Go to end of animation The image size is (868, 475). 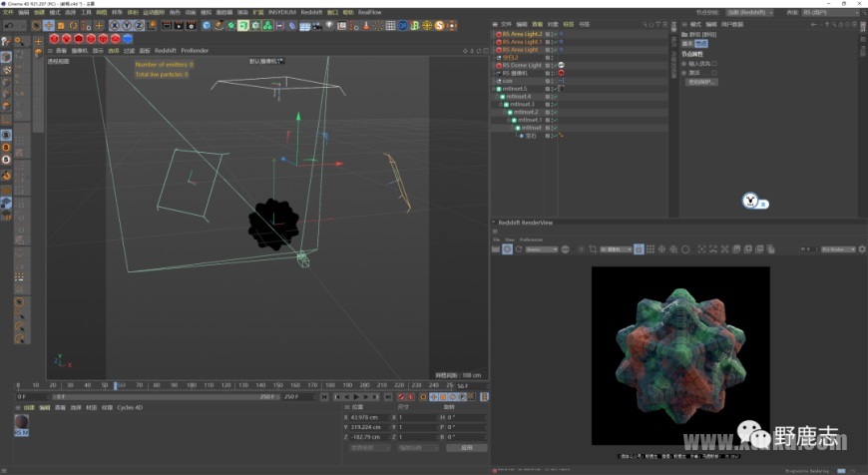tap(388, 397)
